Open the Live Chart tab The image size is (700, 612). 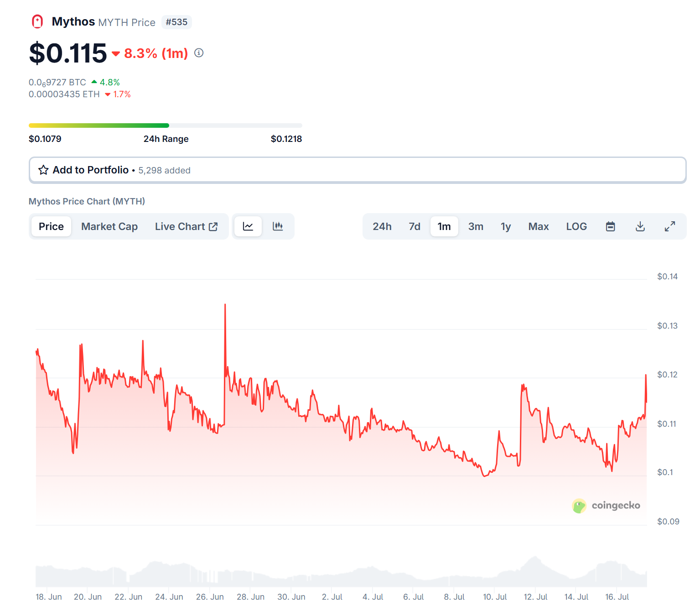(x=186, y=226)
